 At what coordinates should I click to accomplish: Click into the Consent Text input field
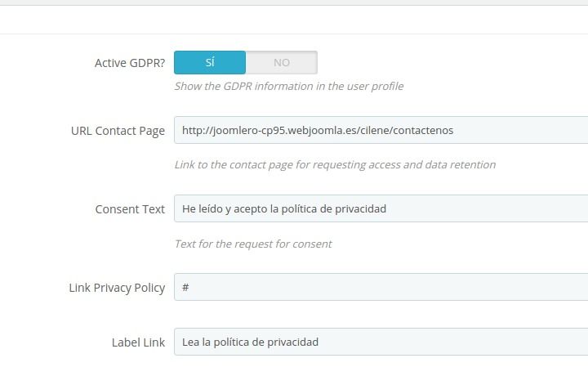point(381,208)
